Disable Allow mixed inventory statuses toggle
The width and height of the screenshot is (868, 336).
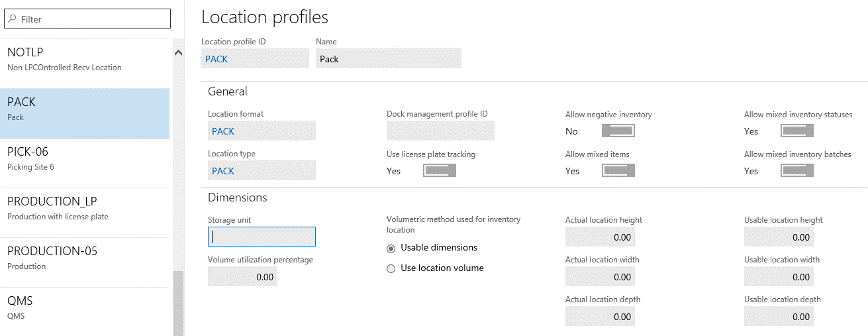coord(796,131)
